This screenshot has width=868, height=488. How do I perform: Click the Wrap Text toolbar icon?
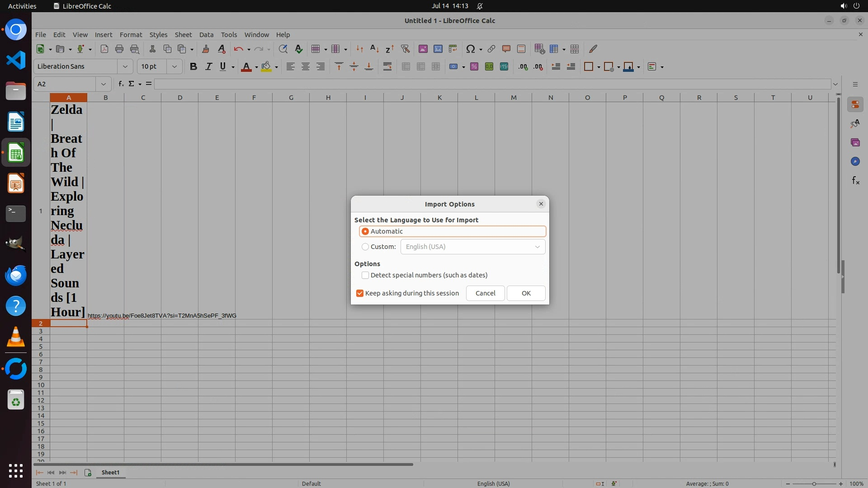point(387,67)
